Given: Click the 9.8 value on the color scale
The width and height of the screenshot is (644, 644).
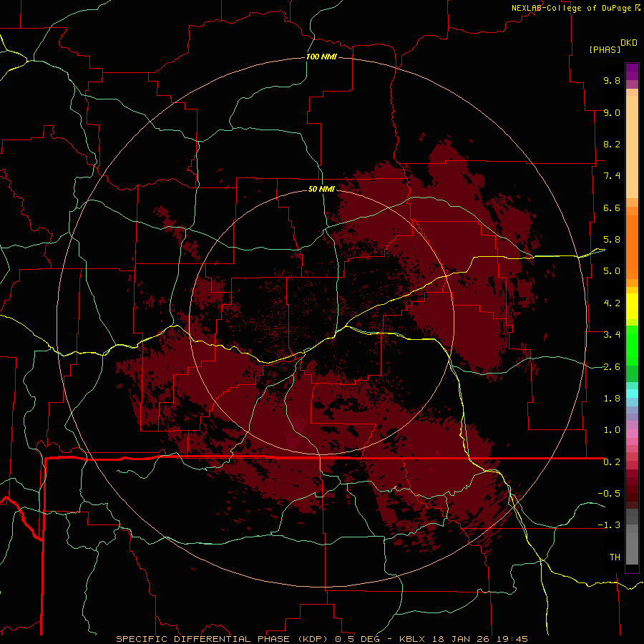Looking at the screenshot, I should (612, 80).
